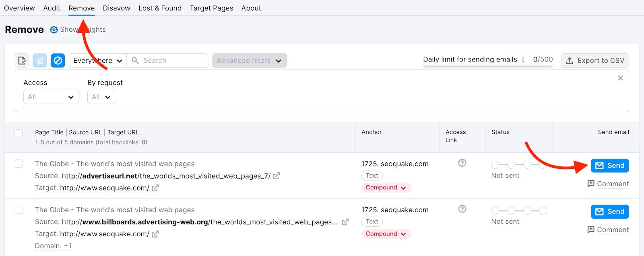Click the document export icon left of toolbar

click(22, 61)
